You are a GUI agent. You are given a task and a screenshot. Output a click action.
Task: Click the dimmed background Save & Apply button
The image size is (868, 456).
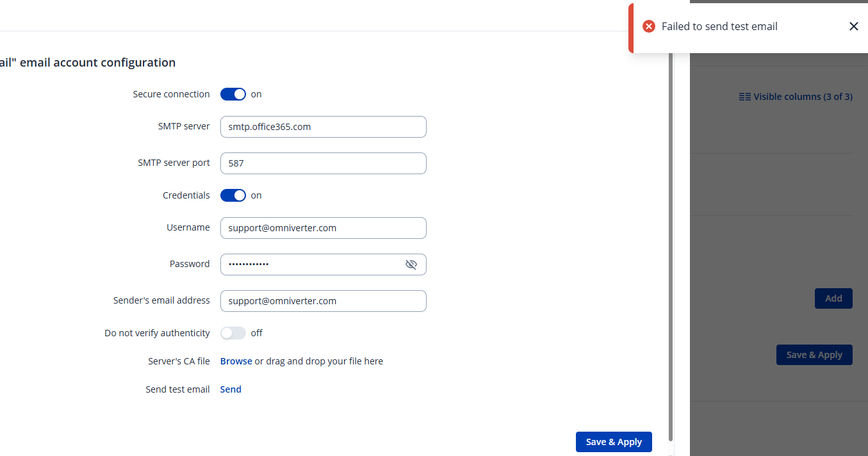(x=814, y=355)
